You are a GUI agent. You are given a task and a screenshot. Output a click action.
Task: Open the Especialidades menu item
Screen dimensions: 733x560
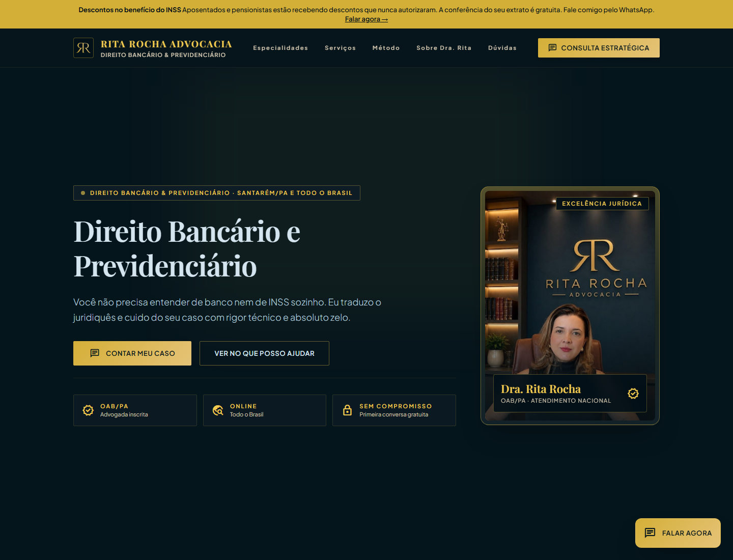point(280,48)
